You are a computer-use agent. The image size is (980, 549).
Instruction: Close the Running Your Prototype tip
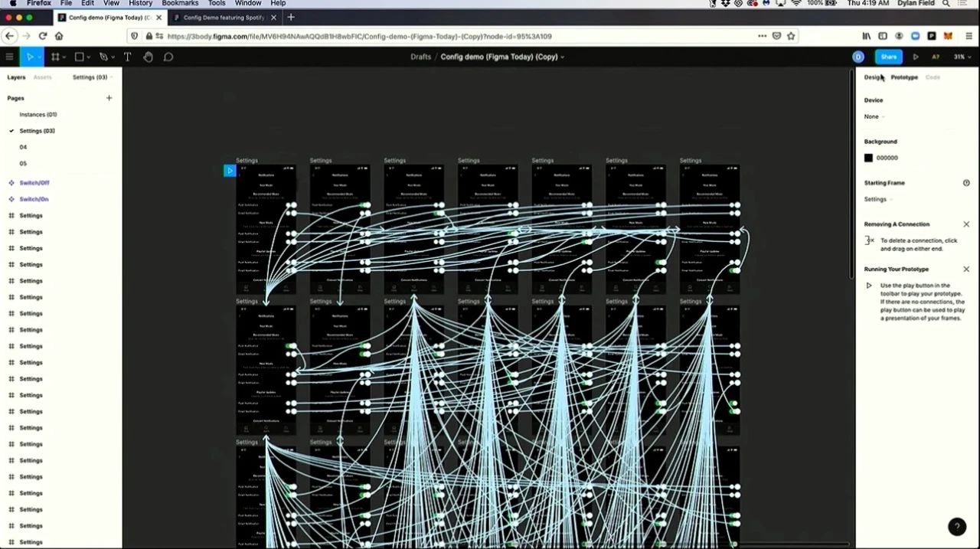click(965, 270)
